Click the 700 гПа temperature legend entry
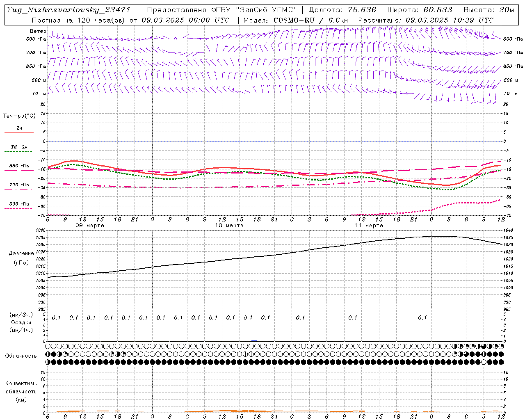Viewport: 525px width, 420px height. point(19,185)
